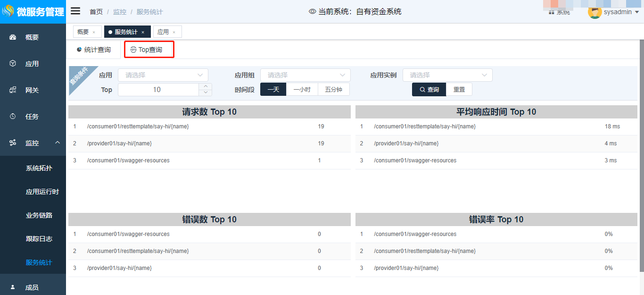Select 一天 time range
The width and height of the screenshot is (644, 295).
tap(273, 90)
